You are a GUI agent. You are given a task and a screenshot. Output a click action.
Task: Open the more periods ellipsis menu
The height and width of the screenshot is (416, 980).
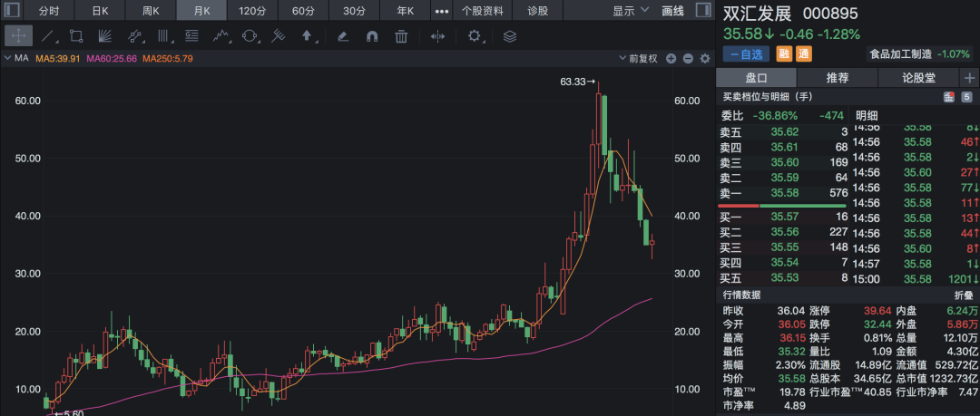point(442,11)
